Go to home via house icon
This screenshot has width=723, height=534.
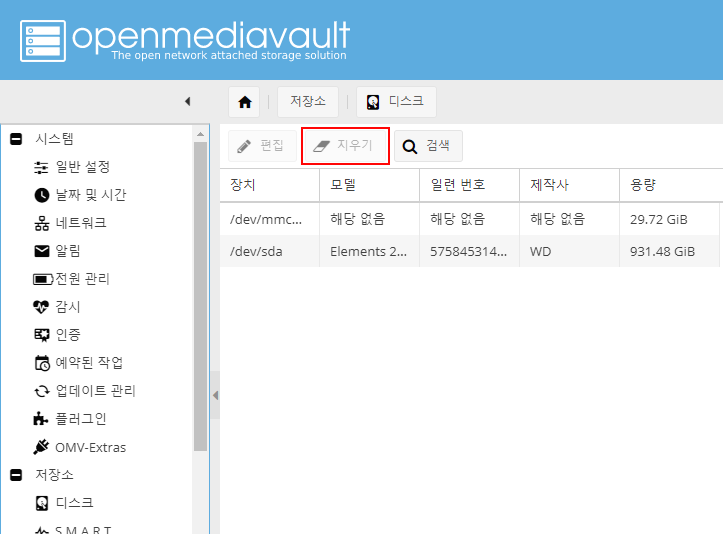click(244, 101)
